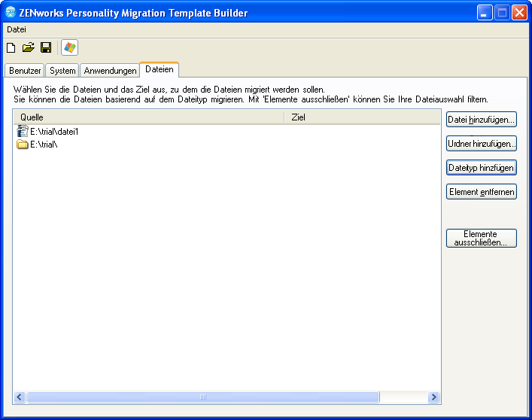Click the Ordner hinzufügen... button

[x=481, y=144]
